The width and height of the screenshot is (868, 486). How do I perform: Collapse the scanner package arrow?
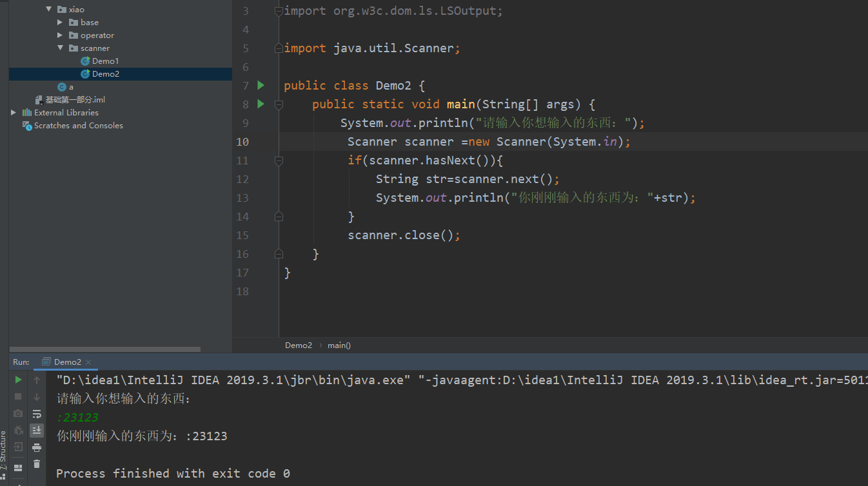coord(60,48)
